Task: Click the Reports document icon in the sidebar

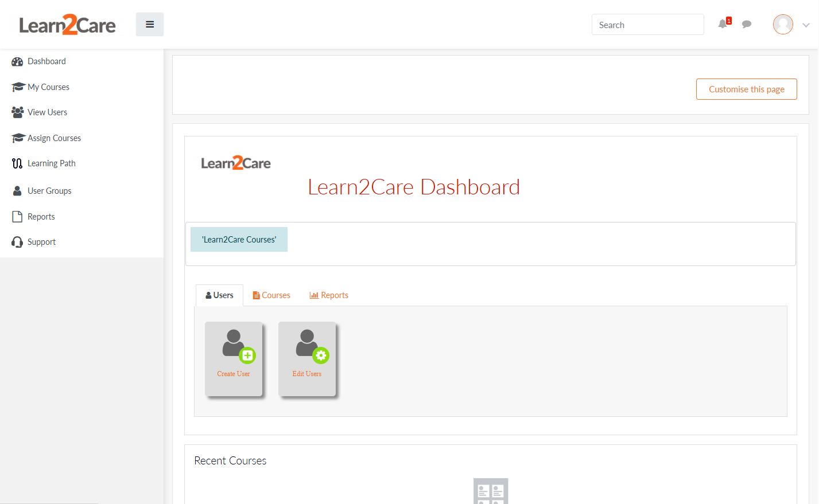Action: tap(17, 217)
